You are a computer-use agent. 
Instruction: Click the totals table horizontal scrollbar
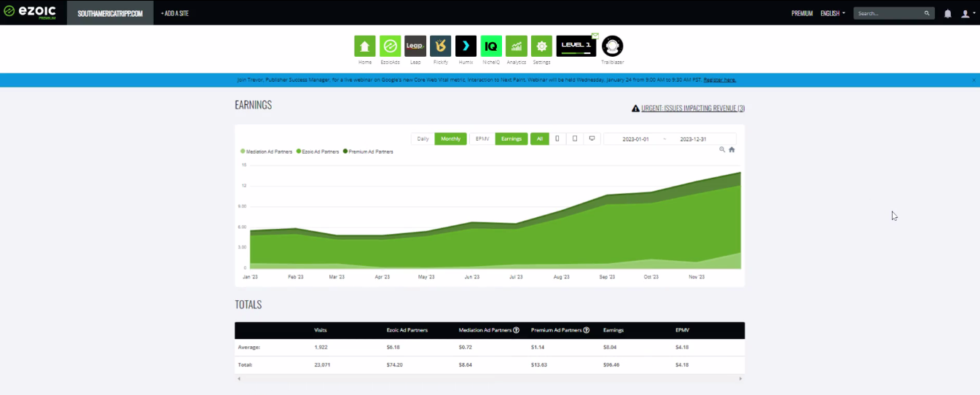(x=489, y=379)
